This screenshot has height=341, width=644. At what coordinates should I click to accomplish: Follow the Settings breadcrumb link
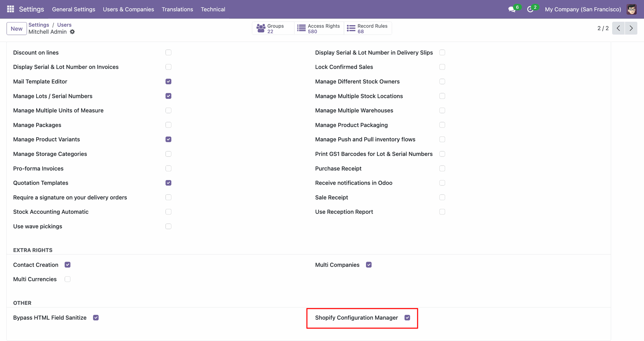click(x=39, y=25)
